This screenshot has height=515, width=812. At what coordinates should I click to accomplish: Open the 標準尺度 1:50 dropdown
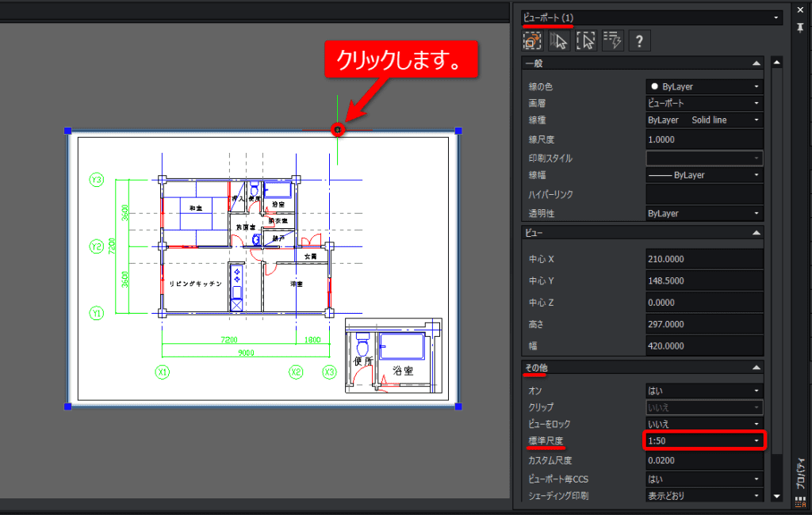tap(704, 441)
